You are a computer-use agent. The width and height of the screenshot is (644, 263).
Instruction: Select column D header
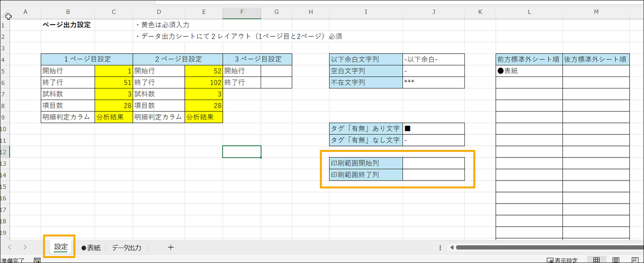tap(159, 12)
